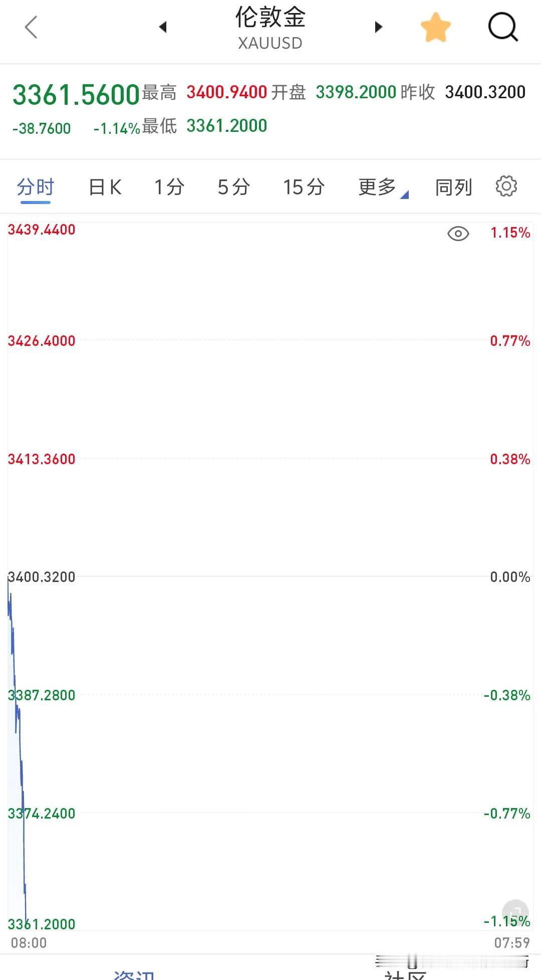Tap the current price 3361.5600
Screen dimensions: 541x980
pyautogui.click(x=76, y=95)
